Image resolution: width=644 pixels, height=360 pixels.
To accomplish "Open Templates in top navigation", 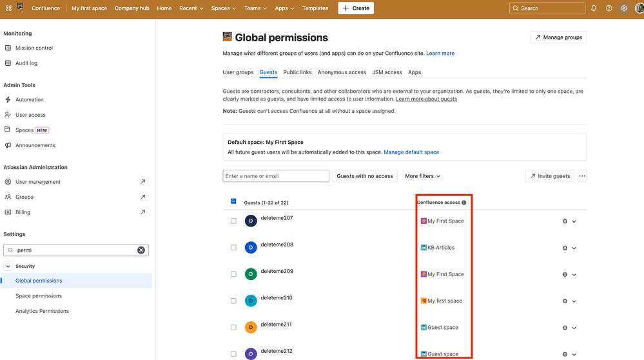I will point(315,8).
